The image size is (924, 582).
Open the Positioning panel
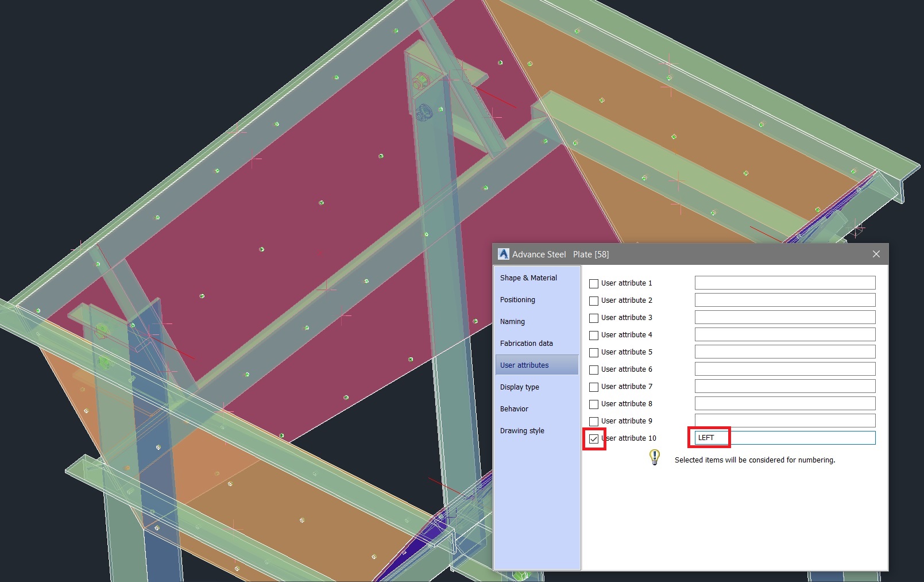click(517, 299)
